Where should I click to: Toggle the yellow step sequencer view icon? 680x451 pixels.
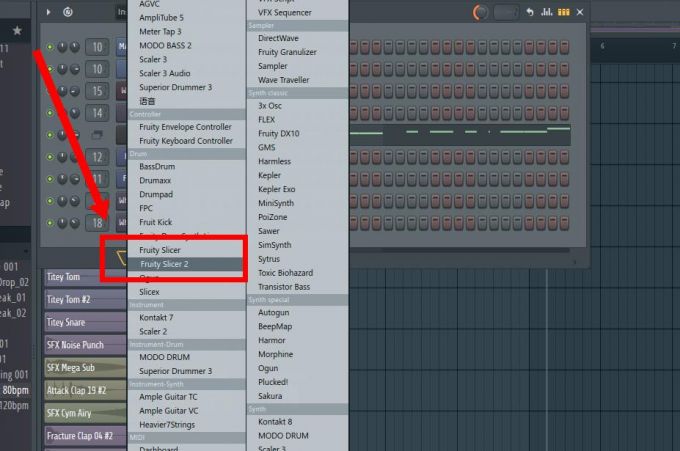click(x=563, y=12)
